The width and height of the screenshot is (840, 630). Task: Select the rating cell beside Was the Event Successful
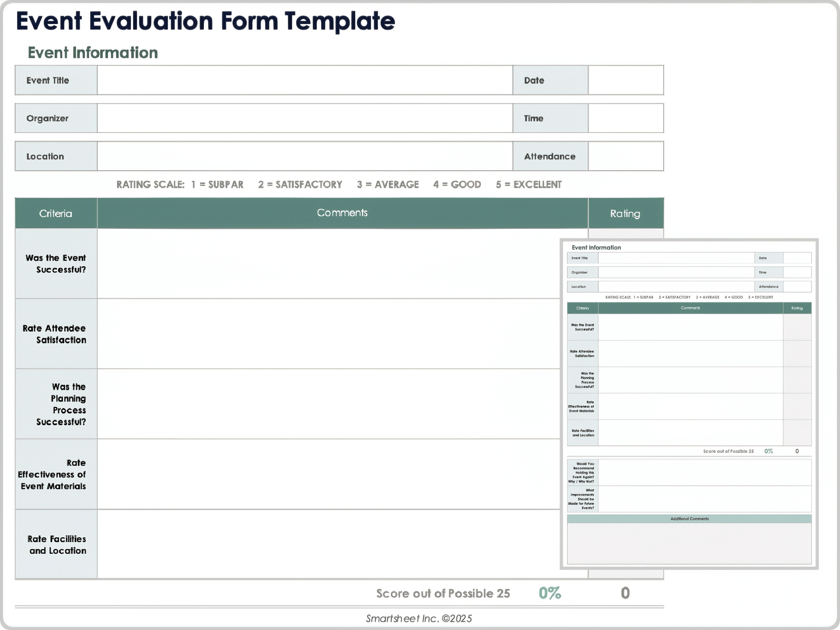[x=626, y=262]
